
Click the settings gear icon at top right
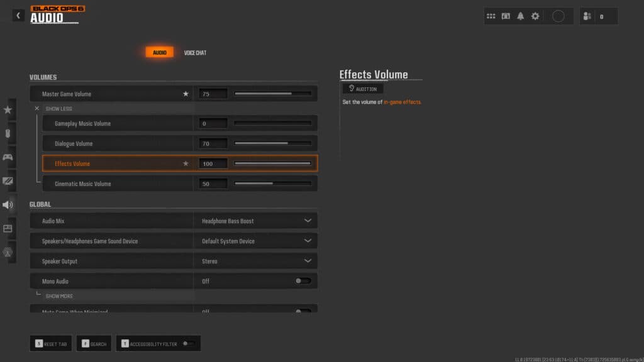[535, 16]
